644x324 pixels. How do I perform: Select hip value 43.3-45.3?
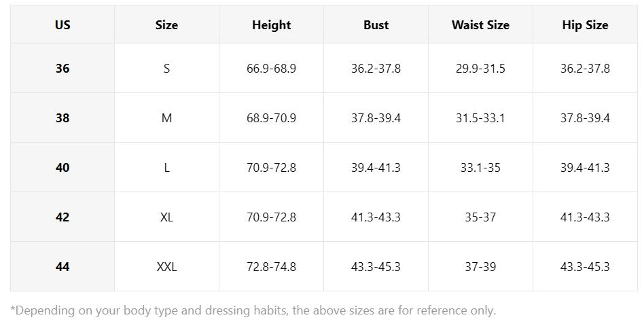586,266
